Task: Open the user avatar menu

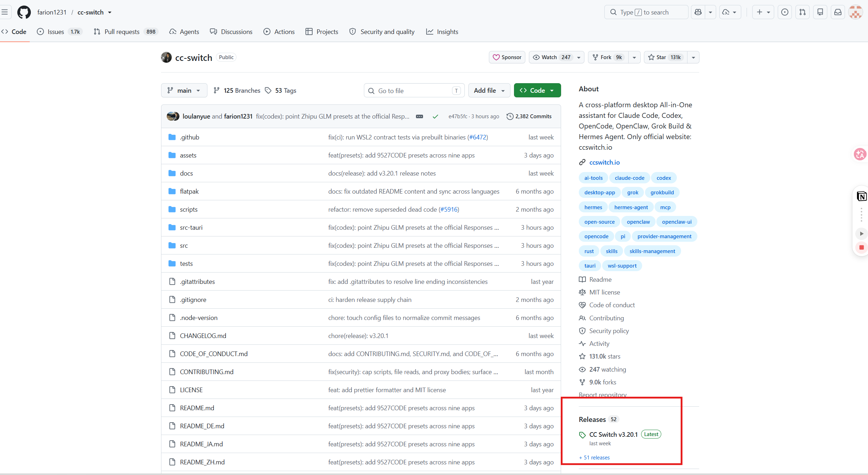Action: (x=856, y=12)
